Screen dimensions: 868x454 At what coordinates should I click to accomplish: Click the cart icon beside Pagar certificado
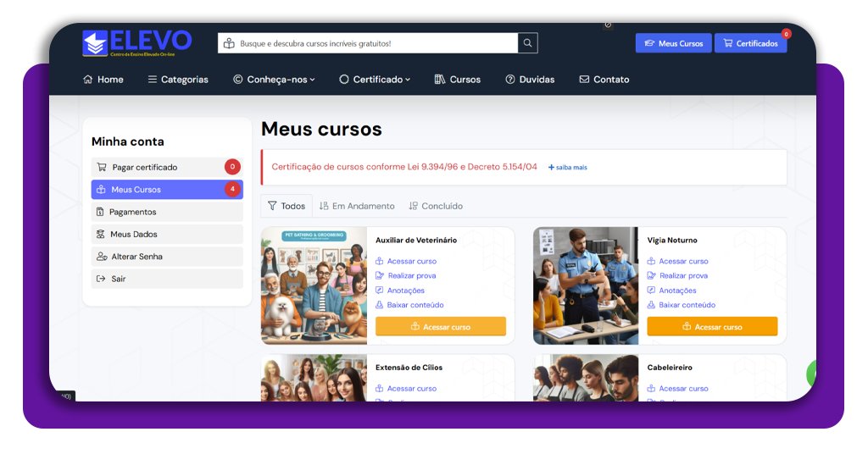(x=102, y=167)
